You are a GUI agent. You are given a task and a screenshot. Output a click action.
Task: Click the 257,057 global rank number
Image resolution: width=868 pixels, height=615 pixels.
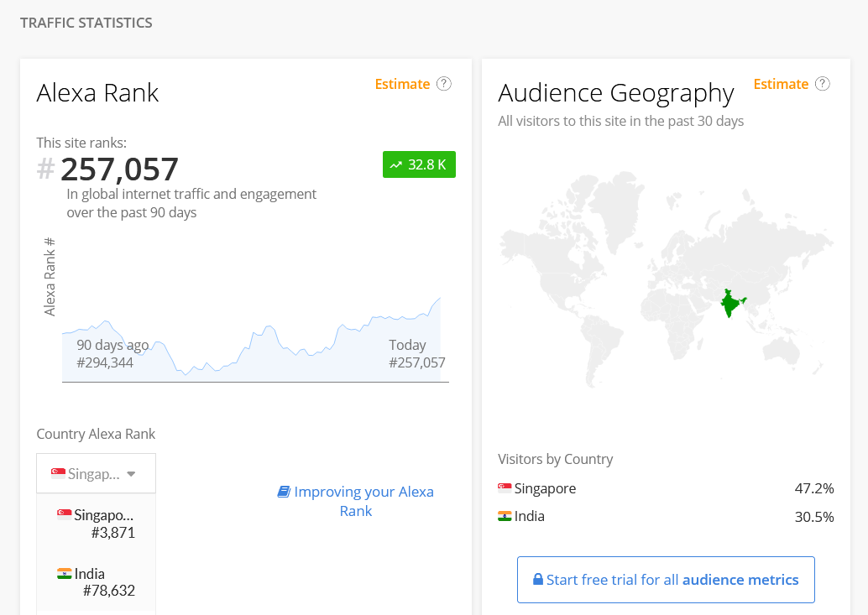119,169
